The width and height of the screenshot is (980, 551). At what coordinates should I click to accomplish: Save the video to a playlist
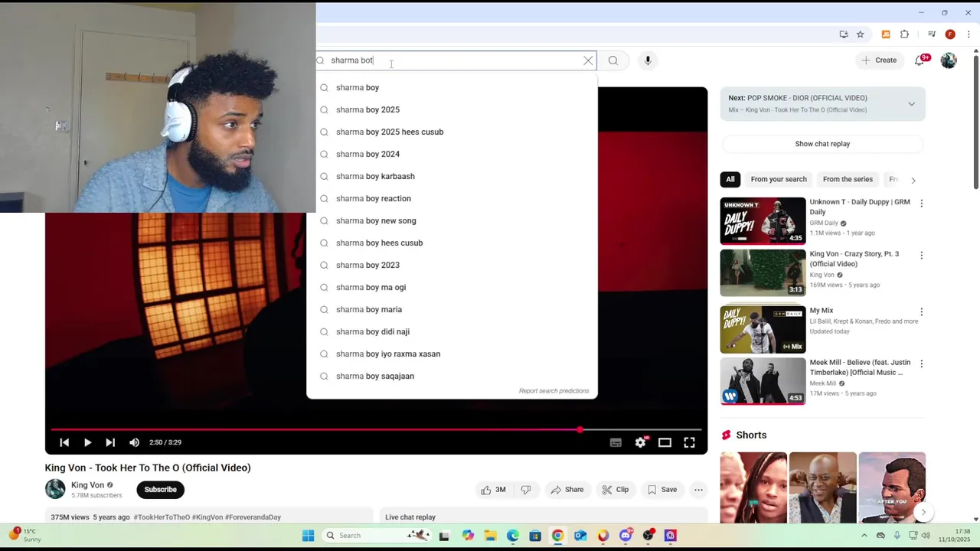pos(662,490)
